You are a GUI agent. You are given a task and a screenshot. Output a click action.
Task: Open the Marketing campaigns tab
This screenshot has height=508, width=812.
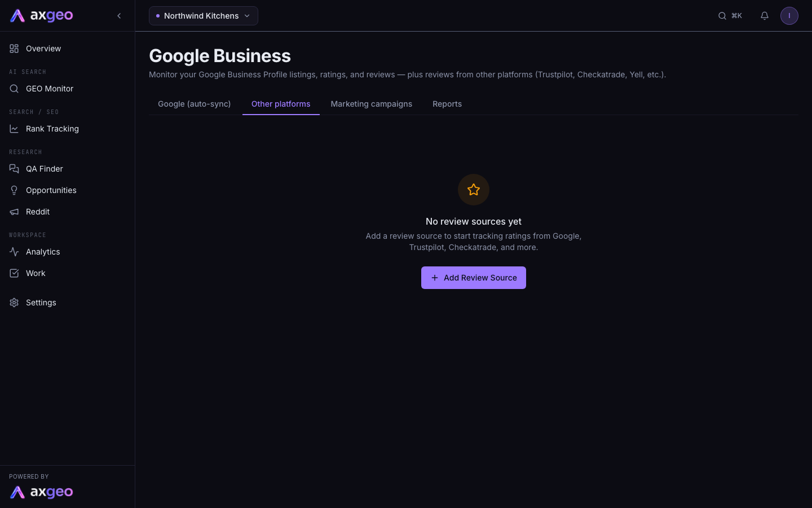tap(372, 104)
